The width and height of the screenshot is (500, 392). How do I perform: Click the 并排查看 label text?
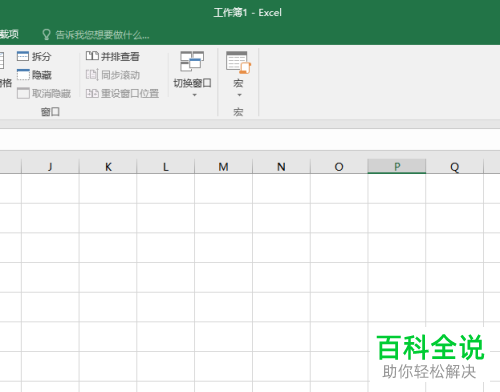(x=120, y=56)
